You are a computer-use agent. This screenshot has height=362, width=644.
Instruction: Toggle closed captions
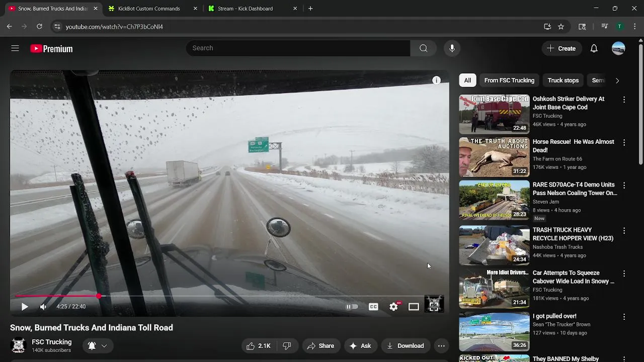point(373,307)
